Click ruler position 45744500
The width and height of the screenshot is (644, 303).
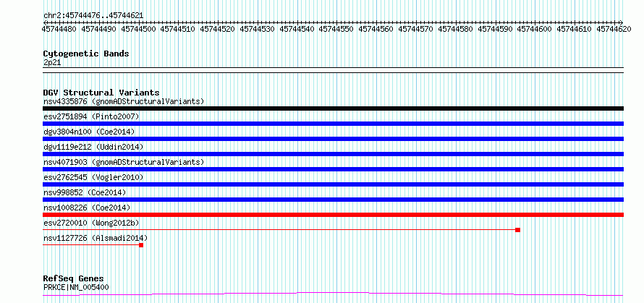[139, 29]
